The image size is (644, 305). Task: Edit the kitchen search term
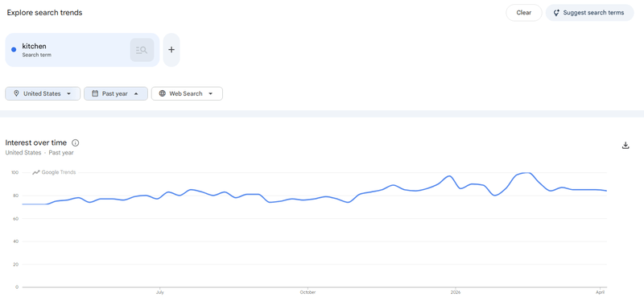82,50
